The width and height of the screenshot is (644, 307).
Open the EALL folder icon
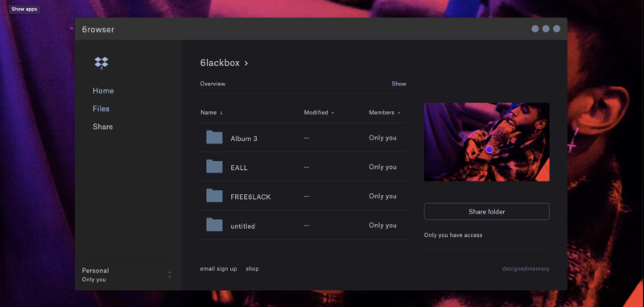pyautogui.click(x=214, y=167)
